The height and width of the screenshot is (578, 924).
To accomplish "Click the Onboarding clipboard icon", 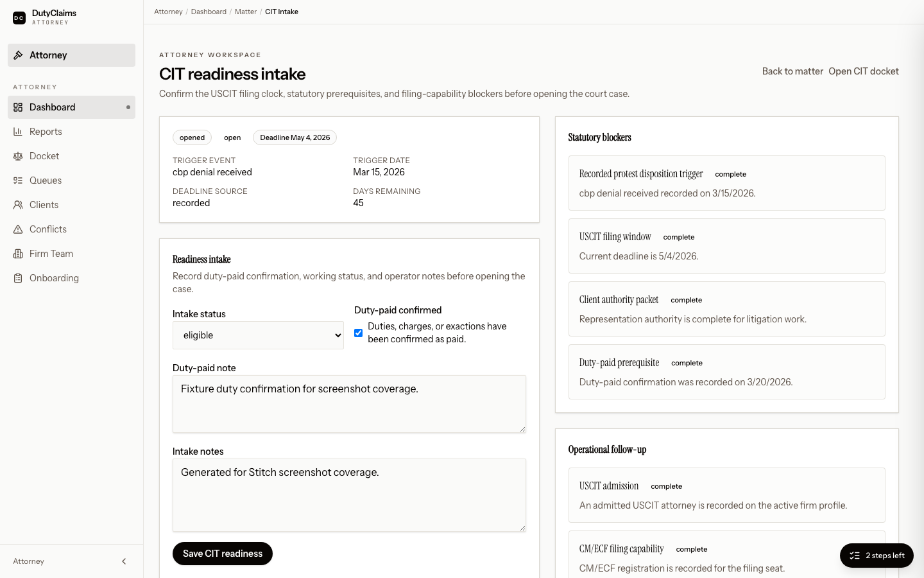I will coord(18,278).
